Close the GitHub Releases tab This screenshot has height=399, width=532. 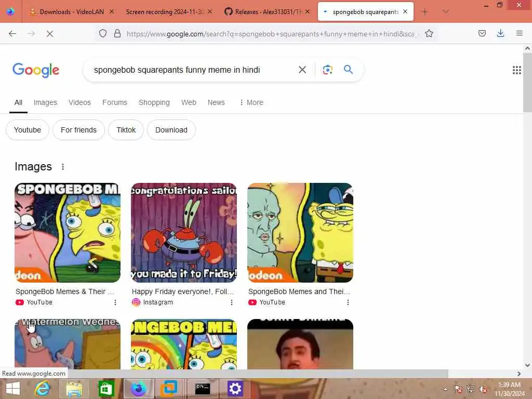click(308, 11)
